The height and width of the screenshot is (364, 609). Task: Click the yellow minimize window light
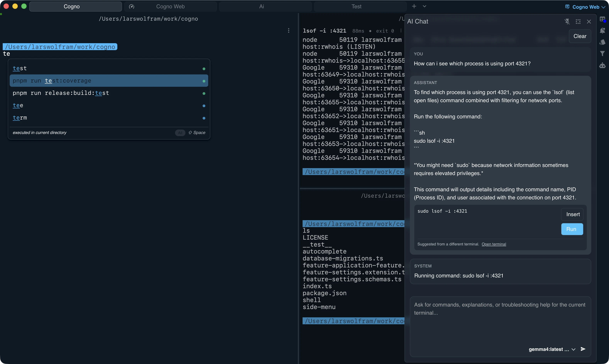click(15, 6)
